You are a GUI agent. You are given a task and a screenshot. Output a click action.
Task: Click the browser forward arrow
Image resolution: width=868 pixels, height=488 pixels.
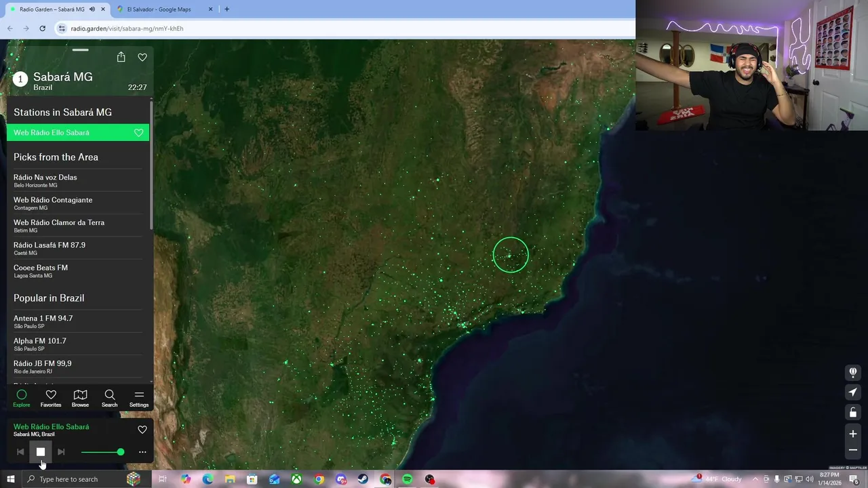(26, 28)
